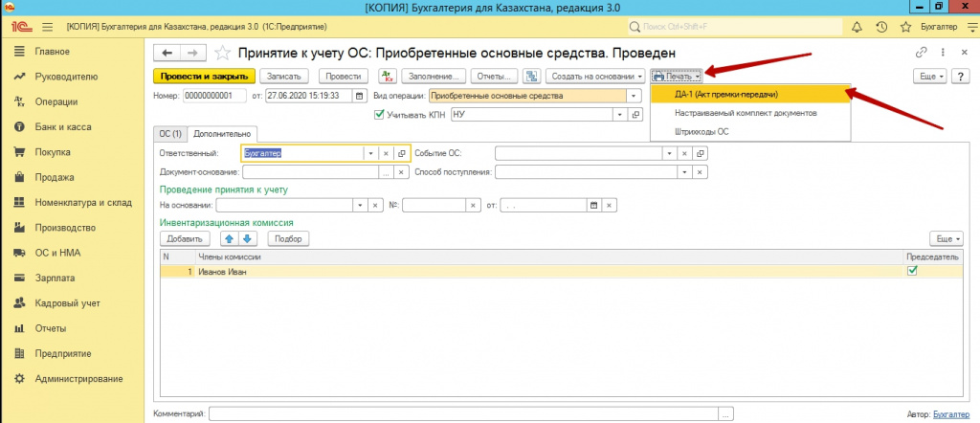Navigate forward with the right arrow
980x423 pixels.
coord(193,53)
